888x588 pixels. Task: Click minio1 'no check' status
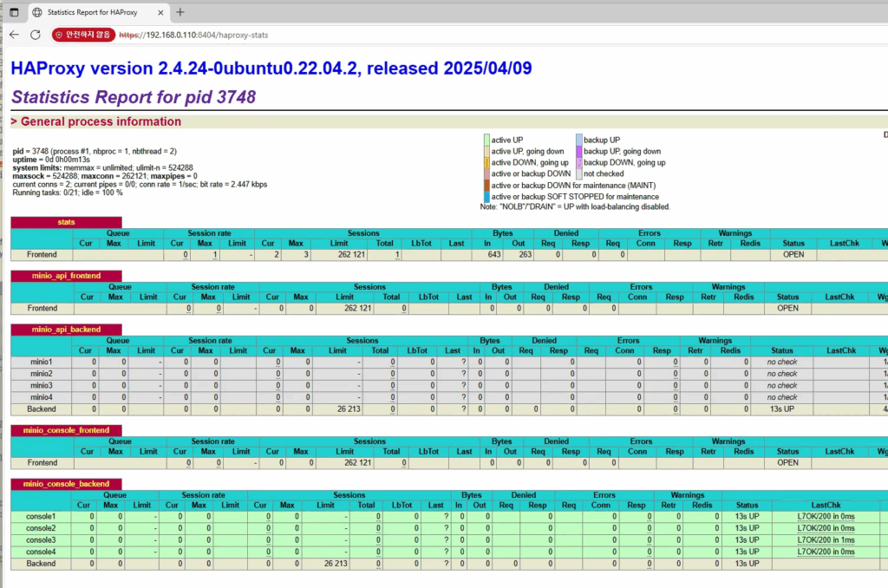tap(782, 362)
